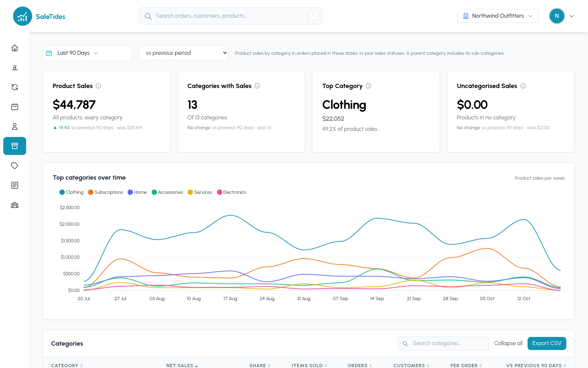Open the price tag sidebar icon
The image size is (588, 368).
tap(15, 166)
